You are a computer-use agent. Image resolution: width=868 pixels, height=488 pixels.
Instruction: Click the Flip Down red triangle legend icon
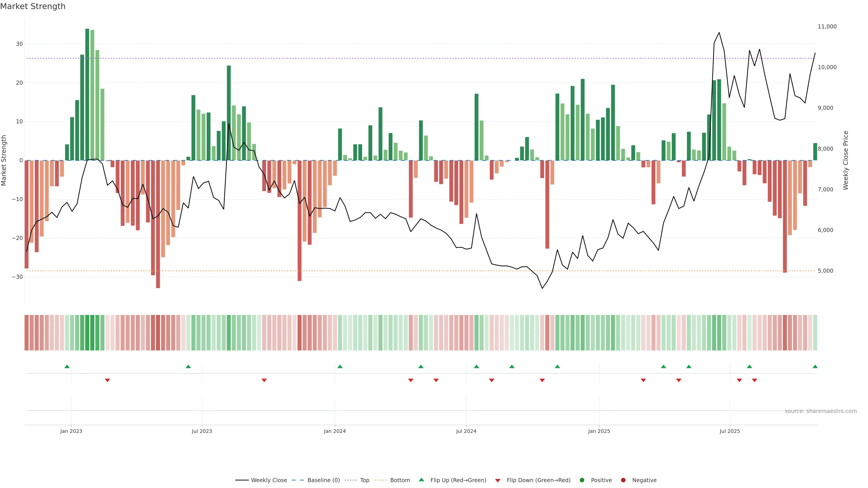tap(498, 481)
